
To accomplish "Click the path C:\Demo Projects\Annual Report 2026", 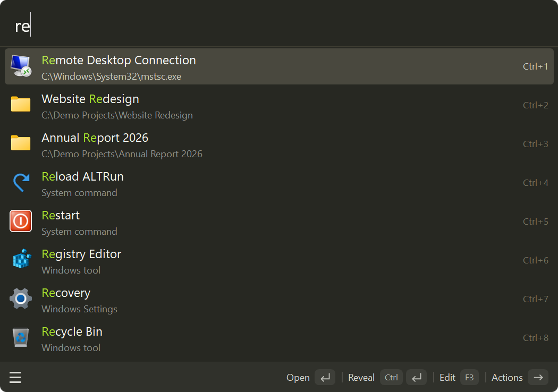I will click(x=122, y=154).
